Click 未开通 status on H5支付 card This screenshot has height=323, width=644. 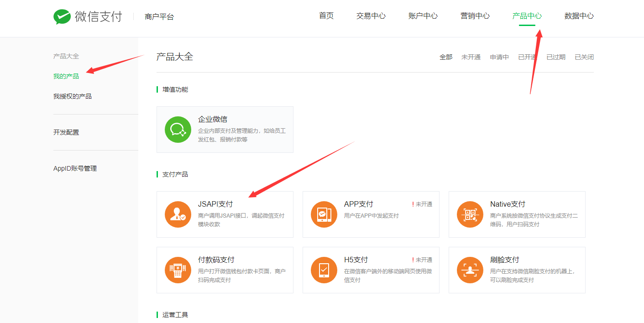(x=422, y=260)
